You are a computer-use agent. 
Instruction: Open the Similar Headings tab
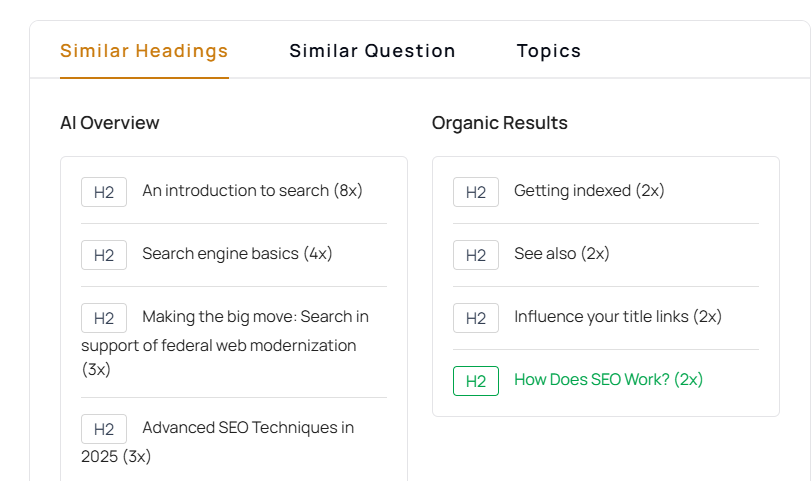[144, 51]
